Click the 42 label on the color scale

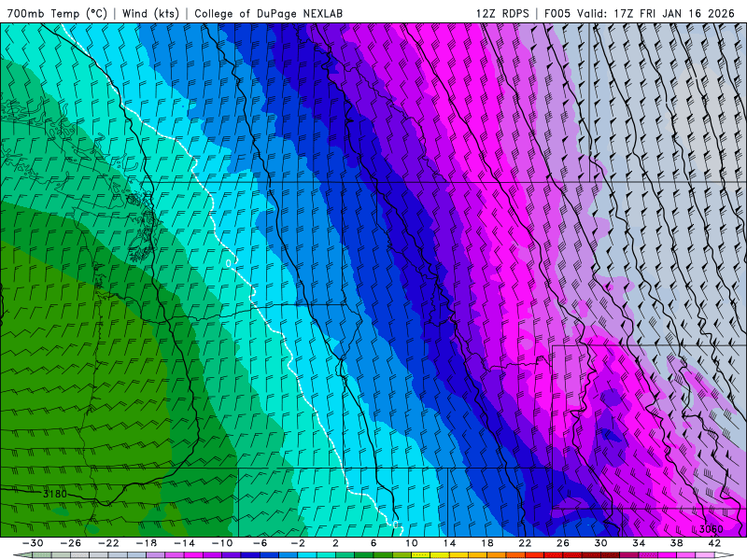(714, 543)
